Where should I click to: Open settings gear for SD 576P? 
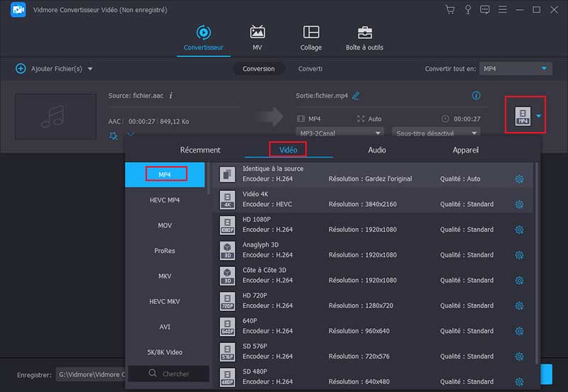[519, 356]
